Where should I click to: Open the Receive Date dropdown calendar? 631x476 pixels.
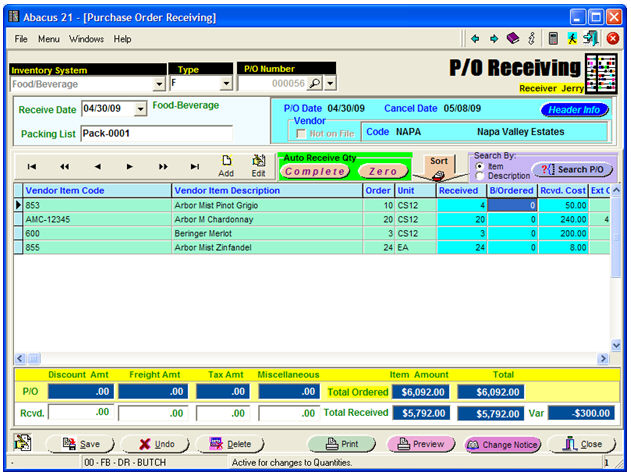pyautogui.click(x=139, y=108)
